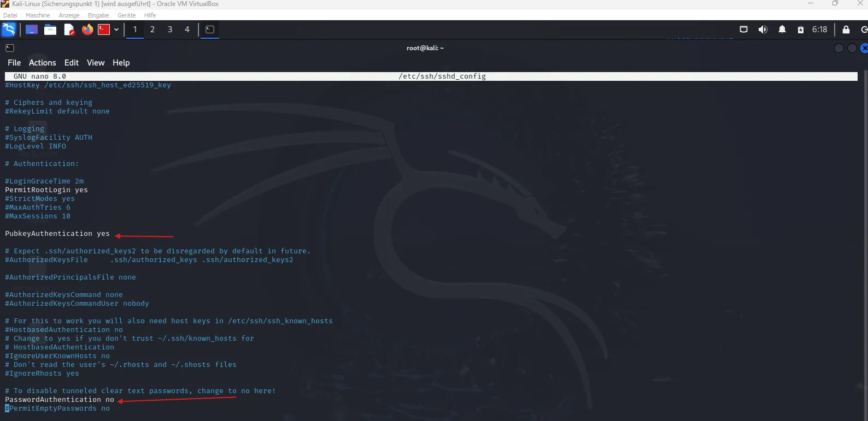Open the terminal File menu
The height and width of the screenshot is (421, 868).
(14, 63)
